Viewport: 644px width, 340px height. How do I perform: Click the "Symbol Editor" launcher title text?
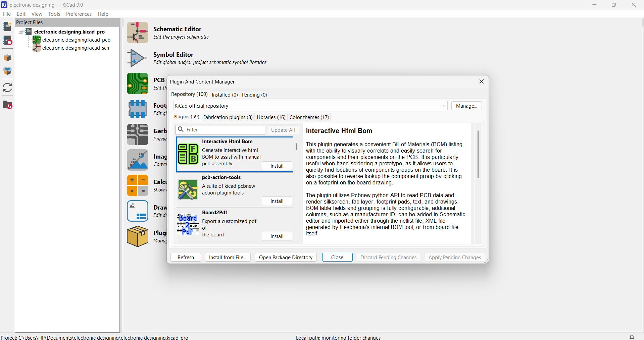(173, 55)
